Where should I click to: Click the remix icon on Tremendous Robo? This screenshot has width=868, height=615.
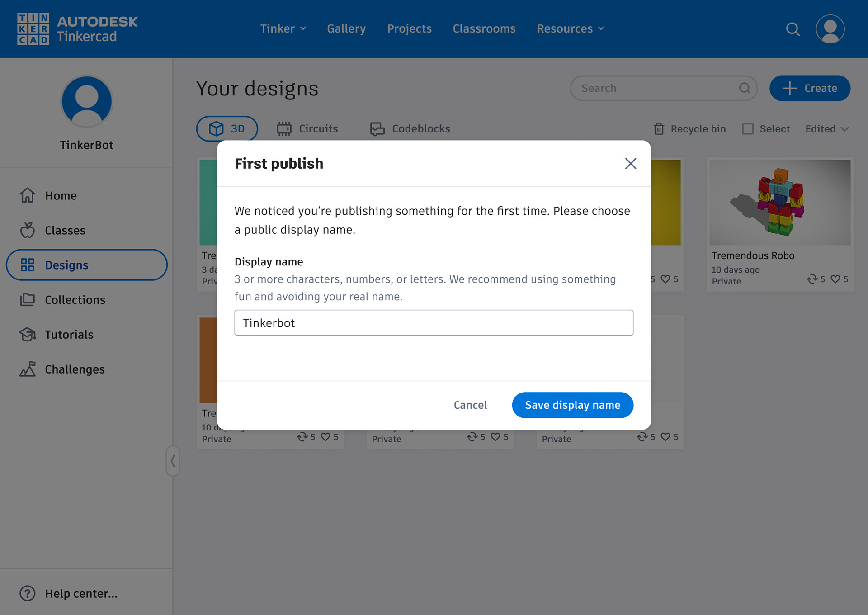(x=812, y=279)
